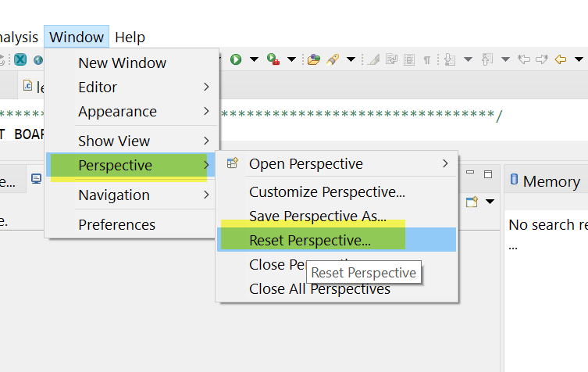Click the Close Perspective menu item
The width and height of the screenshot is (588, 372).
click(x=337, y=264)
